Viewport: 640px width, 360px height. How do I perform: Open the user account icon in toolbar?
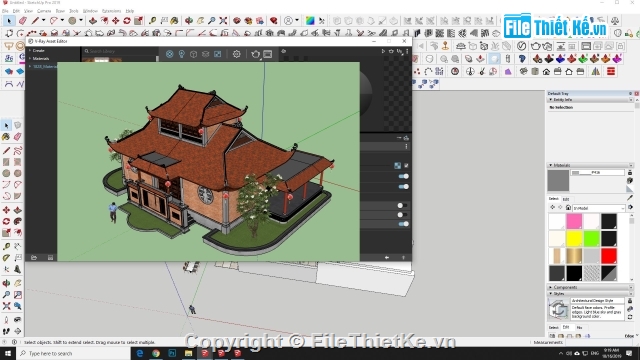pyautogui.click(x=289, y=20)
